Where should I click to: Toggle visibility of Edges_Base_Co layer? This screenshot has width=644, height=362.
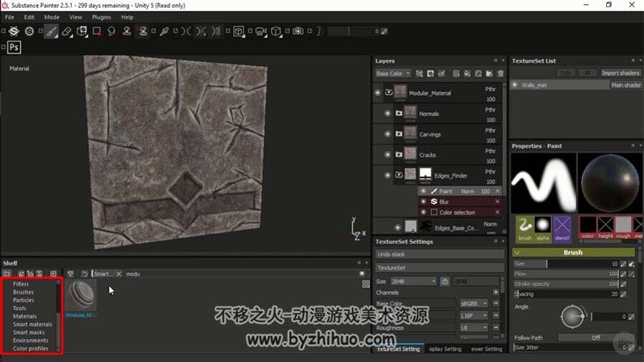pos(397,228)
